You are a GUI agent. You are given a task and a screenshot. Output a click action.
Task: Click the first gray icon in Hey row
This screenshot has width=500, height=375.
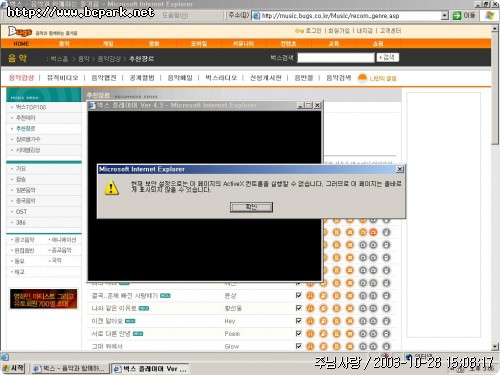coord(363,321)
